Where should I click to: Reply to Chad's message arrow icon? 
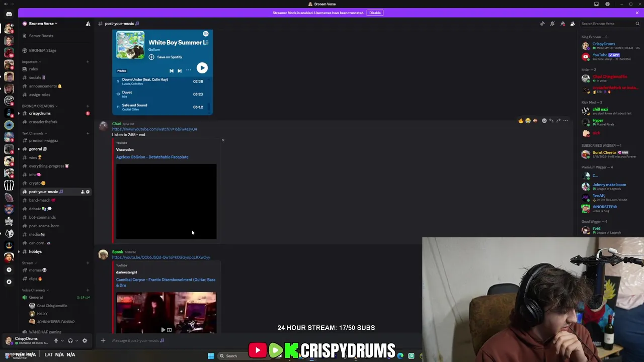pyautogui.click(x=551, y=121)
